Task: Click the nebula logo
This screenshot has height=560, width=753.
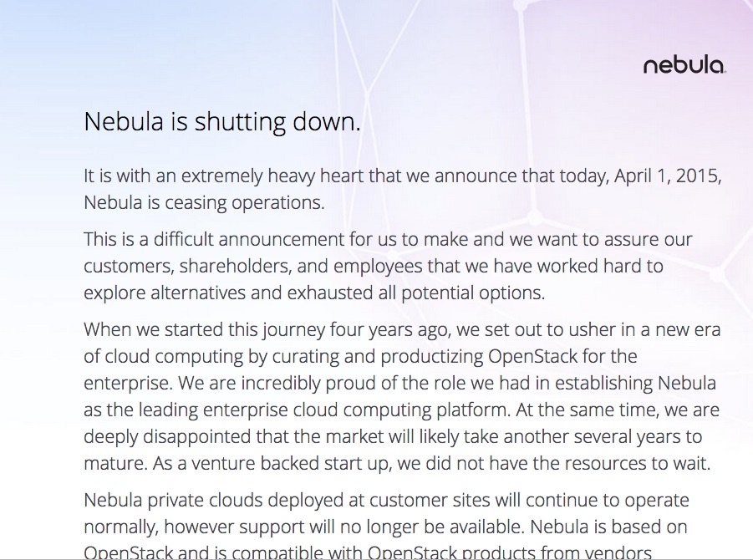Action: click(x=684, y=65)
